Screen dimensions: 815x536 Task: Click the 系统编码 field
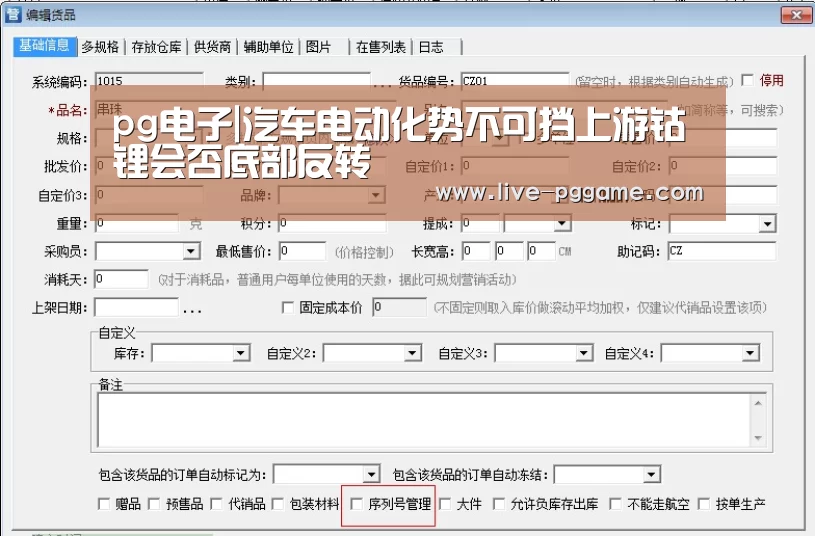(x=149, y=81)
